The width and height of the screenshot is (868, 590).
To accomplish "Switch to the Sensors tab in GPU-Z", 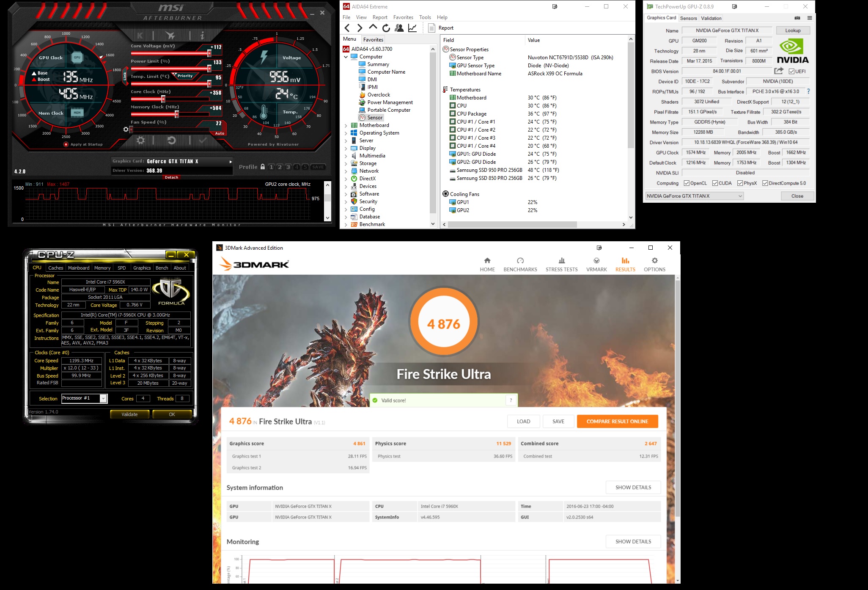I will pyautogui.click(x=689, y=18).
